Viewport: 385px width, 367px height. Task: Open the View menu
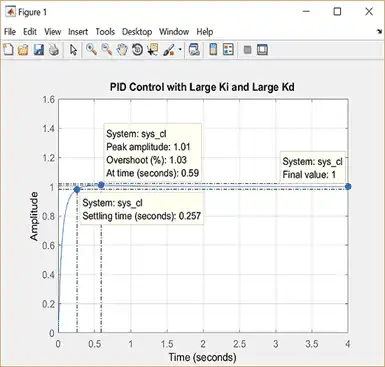pyautogui.click(x=53, y=32)
